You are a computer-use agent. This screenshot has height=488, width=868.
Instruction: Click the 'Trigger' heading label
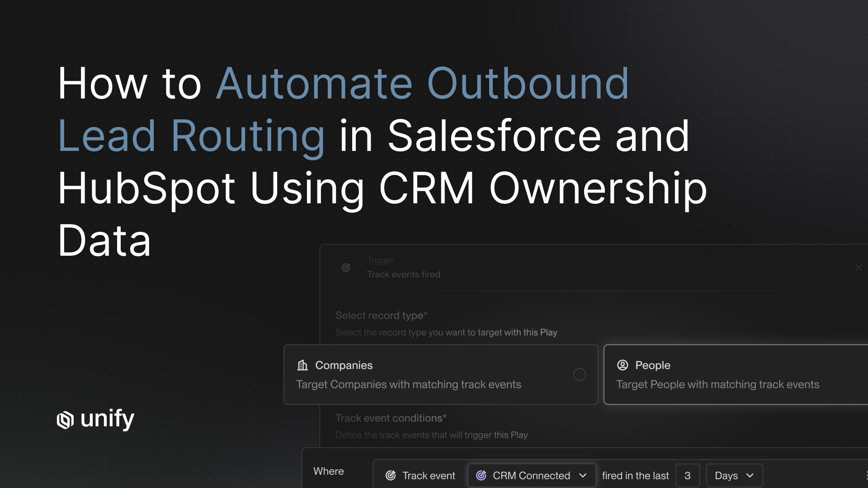tap(380, 260)
